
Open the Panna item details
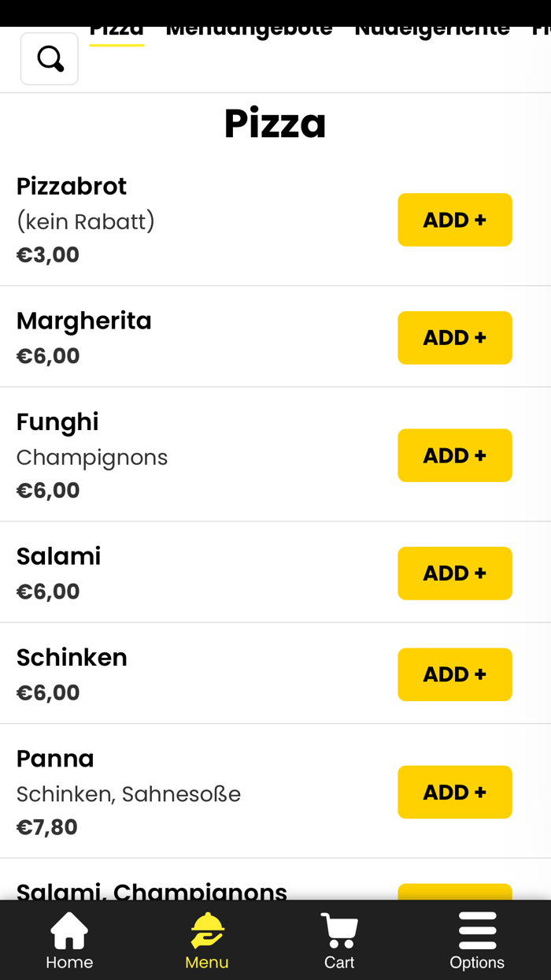point(55,759)
